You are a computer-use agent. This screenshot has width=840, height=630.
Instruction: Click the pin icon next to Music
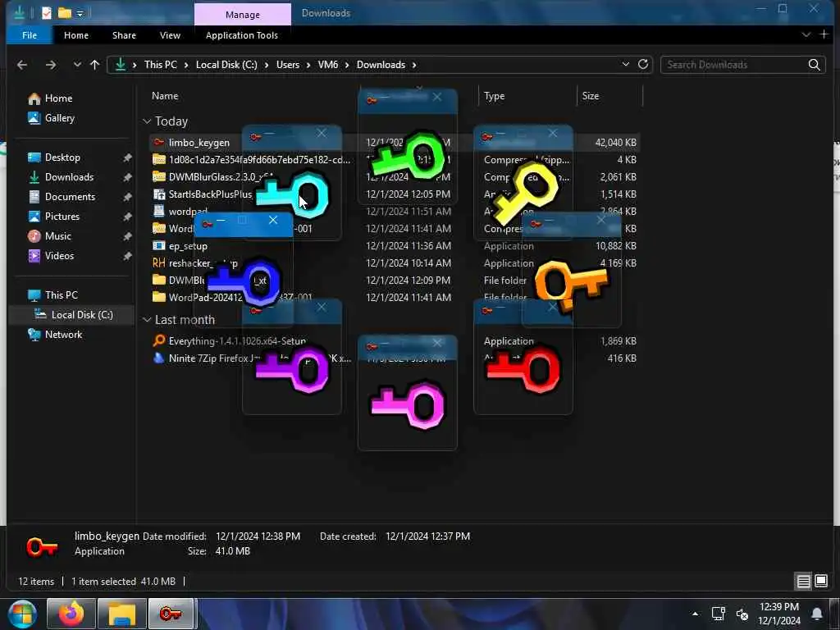[127, 236]
